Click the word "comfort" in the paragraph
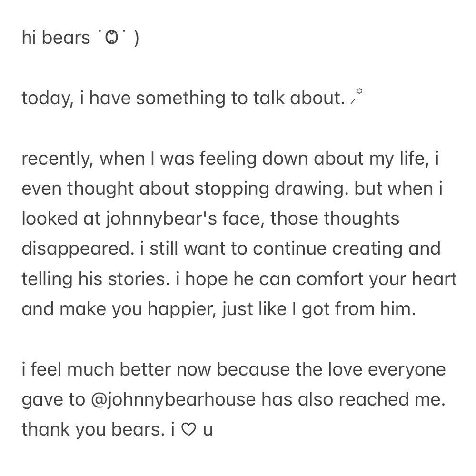 pyautogui.click(x=330, y=279)
